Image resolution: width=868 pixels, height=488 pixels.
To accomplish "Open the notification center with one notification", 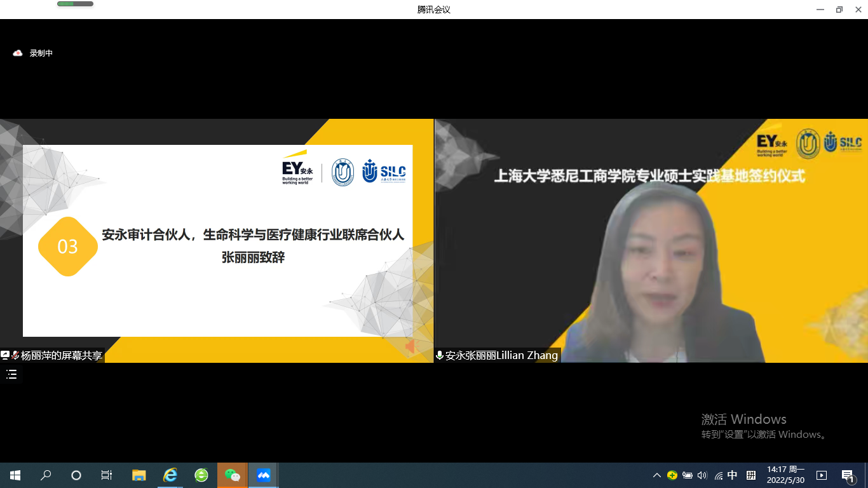I will click(x=847, y=475).
